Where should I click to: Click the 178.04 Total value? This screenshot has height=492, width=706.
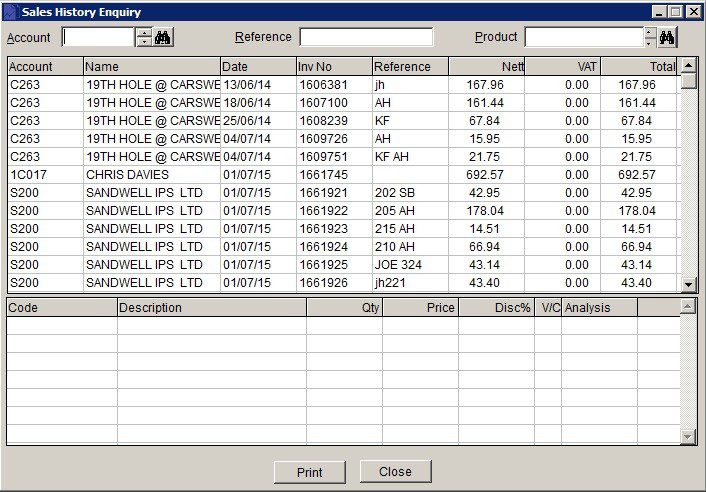coord(637,211)
